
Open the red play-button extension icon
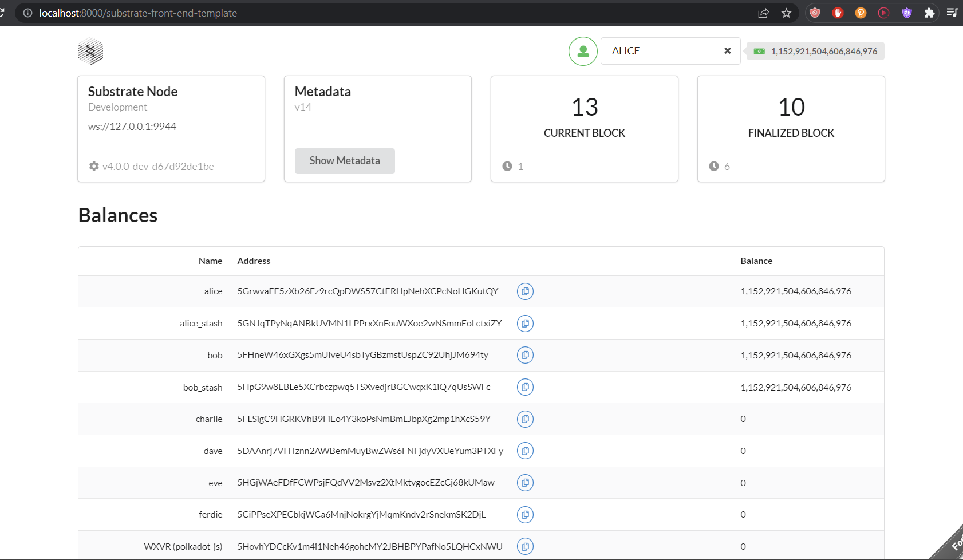coord(883,13)
